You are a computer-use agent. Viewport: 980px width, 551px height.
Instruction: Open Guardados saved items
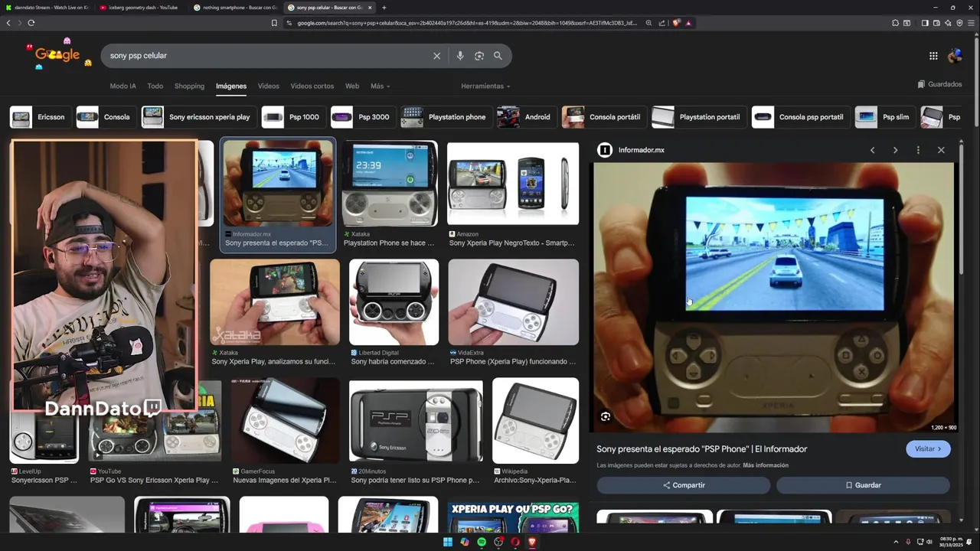click(x=939, y=84)
